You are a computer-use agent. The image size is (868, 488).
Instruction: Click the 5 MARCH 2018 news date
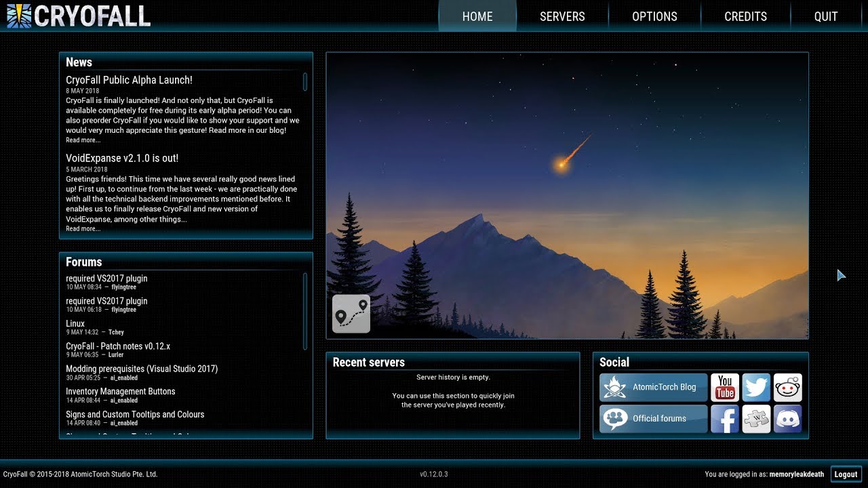click(x=87, y=169)
